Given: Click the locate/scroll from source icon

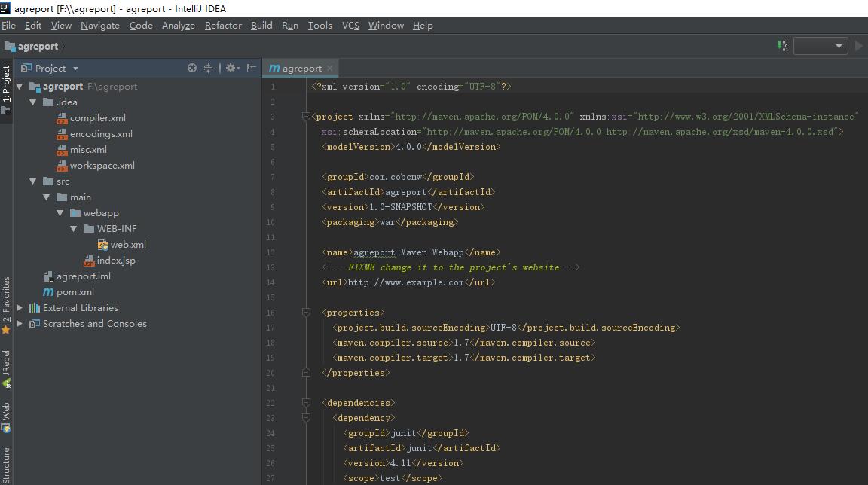Looking at the screenshot, I should 192,68.
